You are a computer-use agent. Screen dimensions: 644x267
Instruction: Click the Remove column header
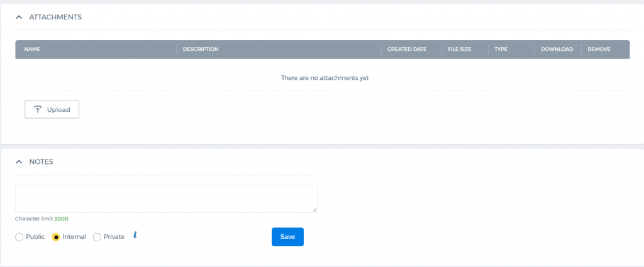coord(599,49)
